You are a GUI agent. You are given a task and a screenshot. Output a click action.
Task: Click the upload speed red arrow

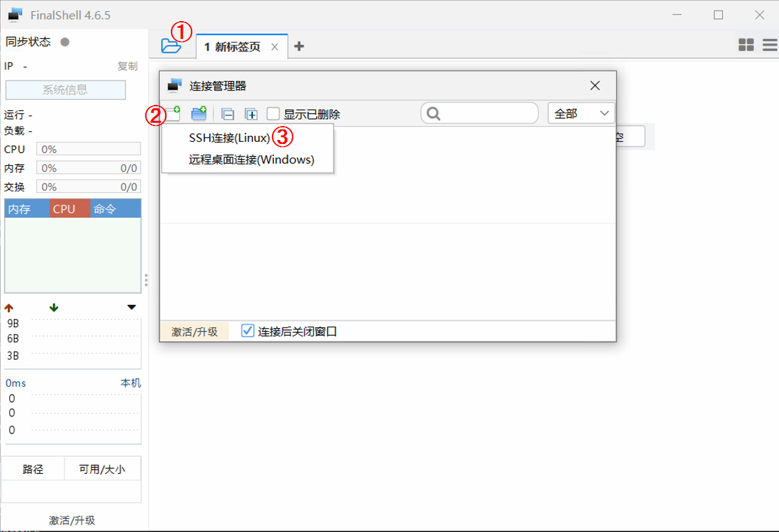[x=9, y=308]
